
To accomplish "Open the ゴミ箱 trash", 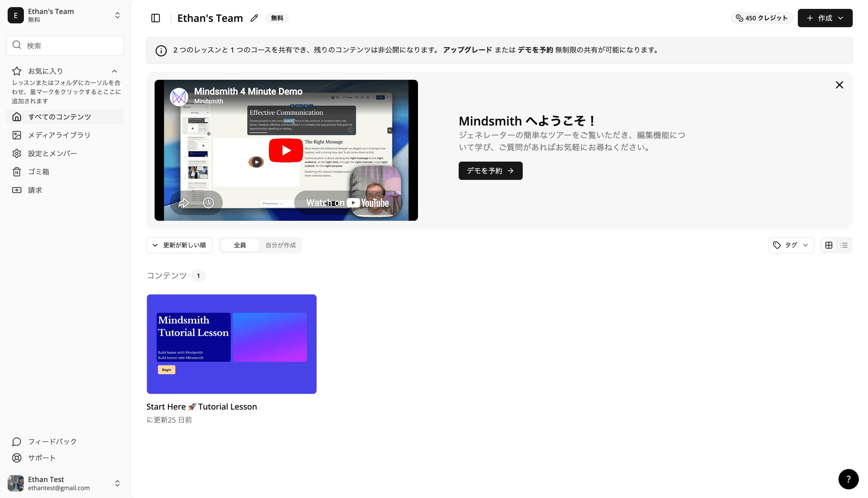I will 65,172.
